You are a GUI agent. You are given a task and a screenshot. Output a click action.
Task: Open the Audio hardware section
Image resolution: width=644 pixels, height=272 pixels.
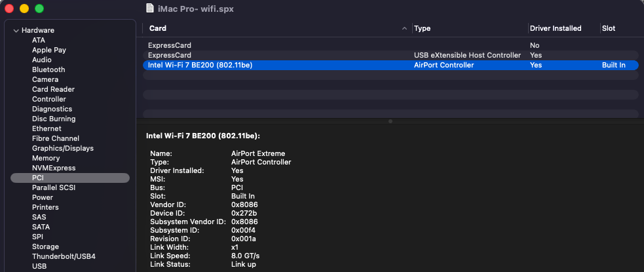41,60
